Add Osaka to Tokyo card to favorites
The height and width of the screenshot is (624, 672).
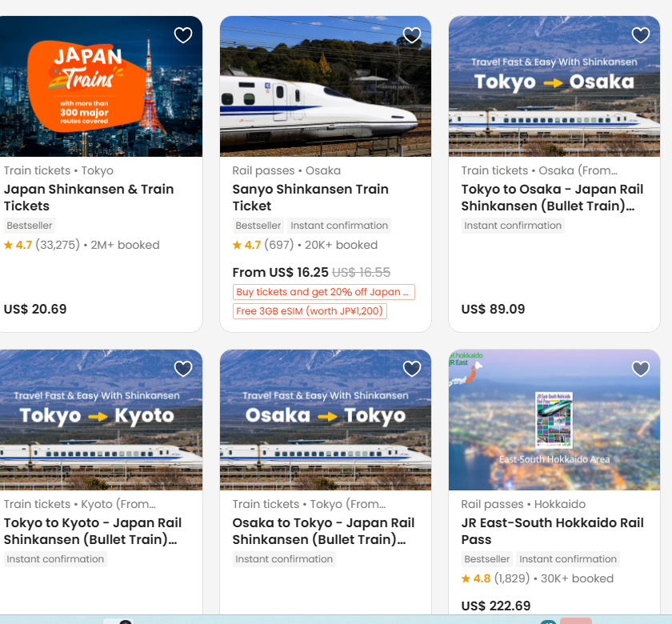click(x=412, y=369)
